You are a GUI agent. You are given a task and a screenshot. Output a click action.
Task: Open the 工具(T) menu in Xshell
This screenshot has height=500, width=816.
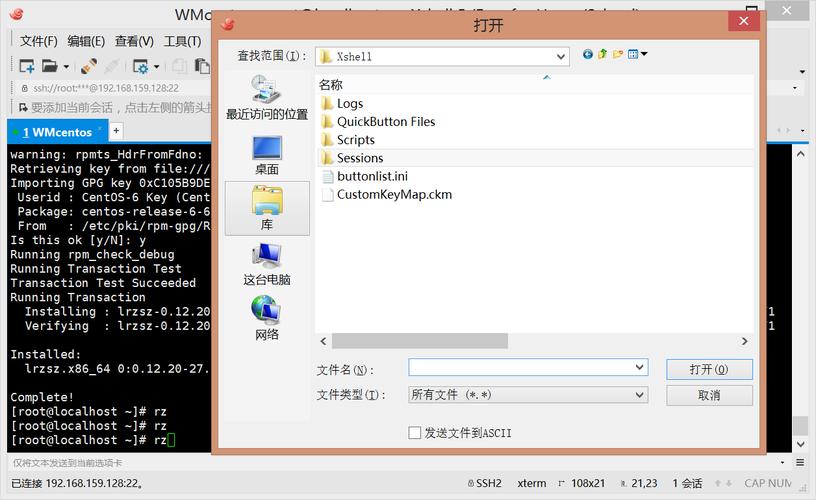pyautogui.click(x=182, y=41)
